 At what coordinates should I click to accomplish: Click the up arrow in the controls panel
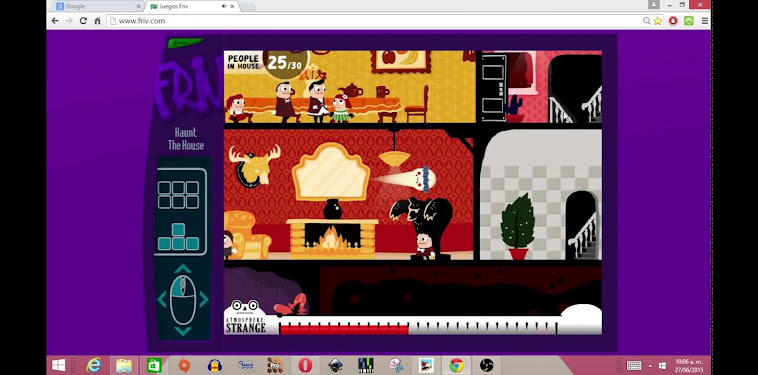click(182, 269)
